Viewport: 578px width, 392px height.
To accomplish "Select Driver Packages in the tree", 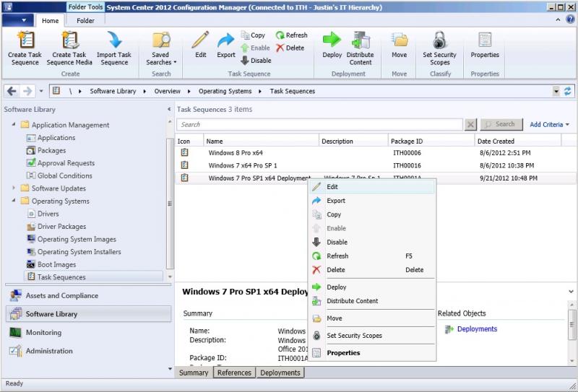I will 61,226.
